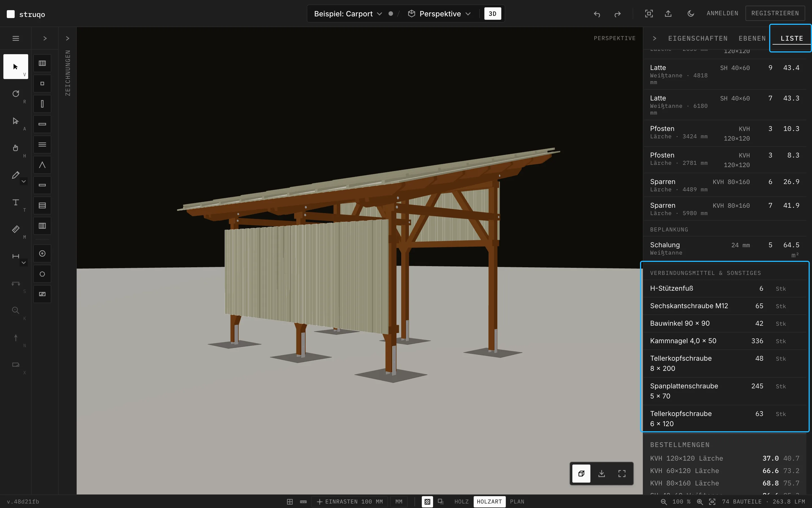Toggle hatched fill display mode
Screen dimensions: 812x508
427,502
